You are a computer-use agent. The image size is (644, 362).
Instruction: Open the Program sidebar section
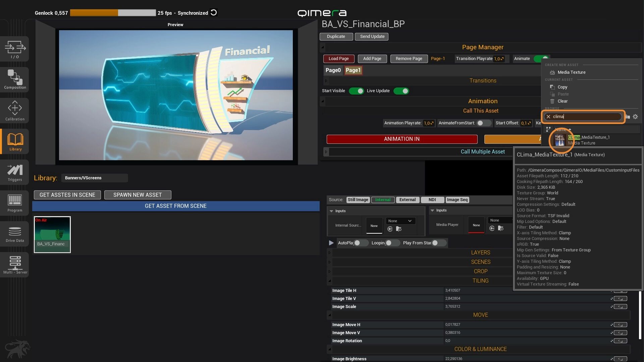coord(15,203)
